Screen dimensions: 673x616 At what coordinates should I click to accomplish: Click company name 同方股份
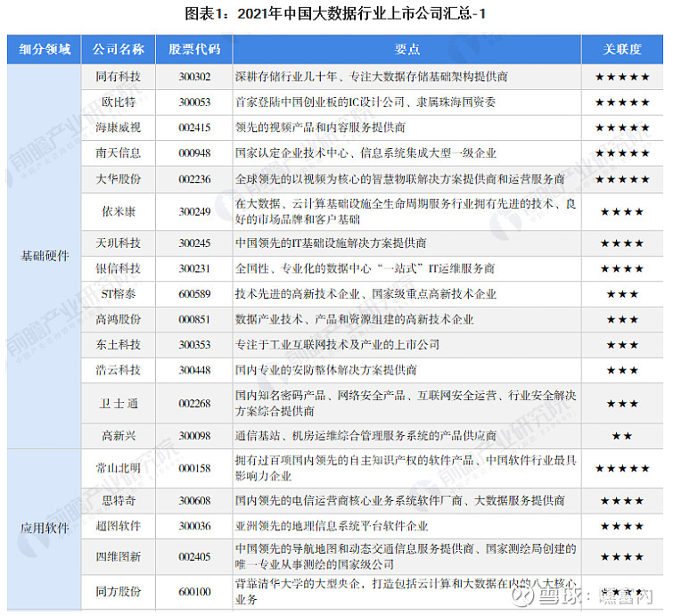119,592
